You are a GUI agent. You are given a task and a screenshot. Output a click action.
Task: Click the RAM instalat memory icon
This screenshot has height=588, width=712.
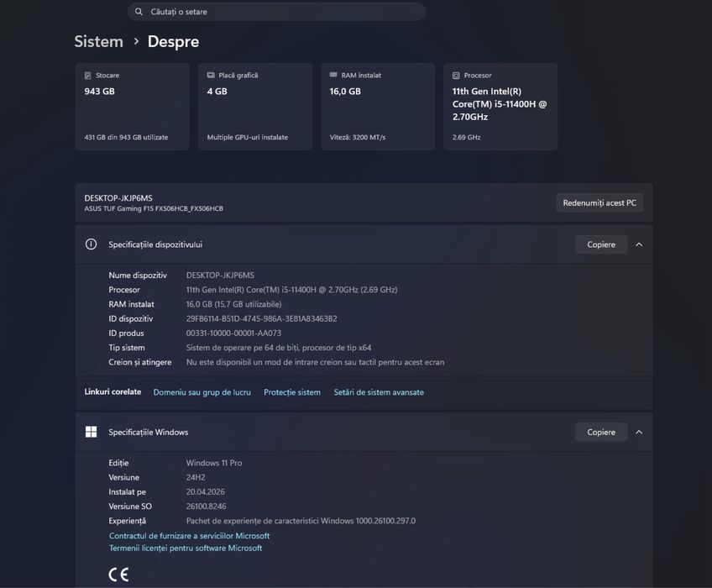333,75
